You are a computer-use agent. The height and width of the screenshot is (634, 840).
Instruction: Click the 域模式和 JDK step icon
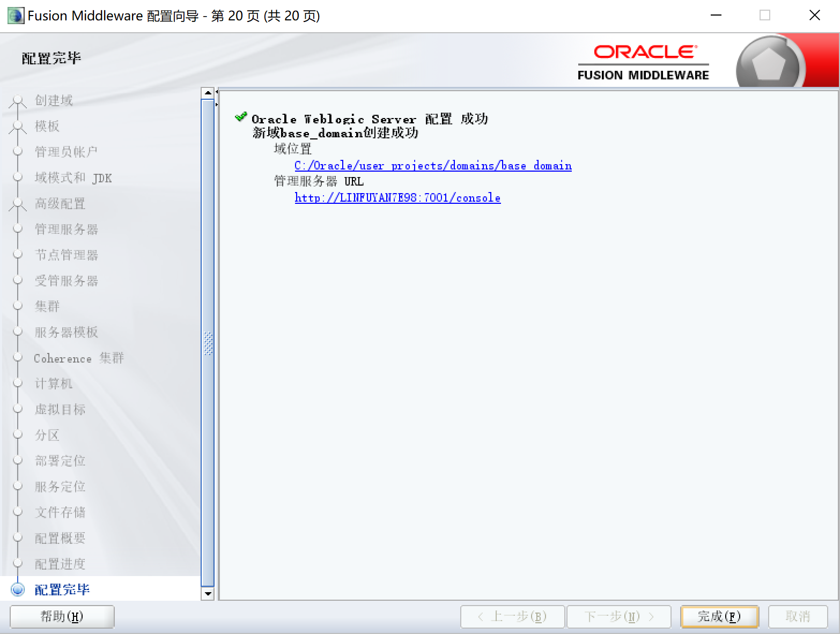[18, 178]
